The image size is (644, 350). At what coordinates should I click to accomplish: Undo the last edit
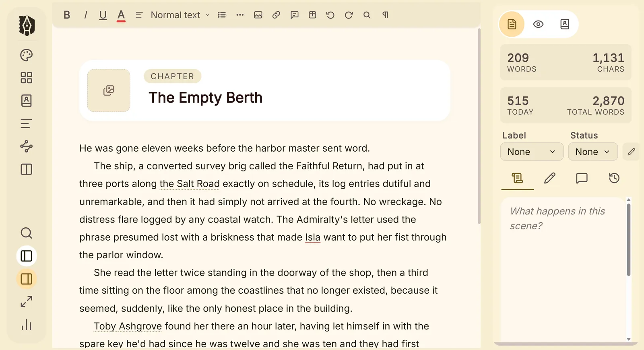pyautogui.click(x=330, y=15)
